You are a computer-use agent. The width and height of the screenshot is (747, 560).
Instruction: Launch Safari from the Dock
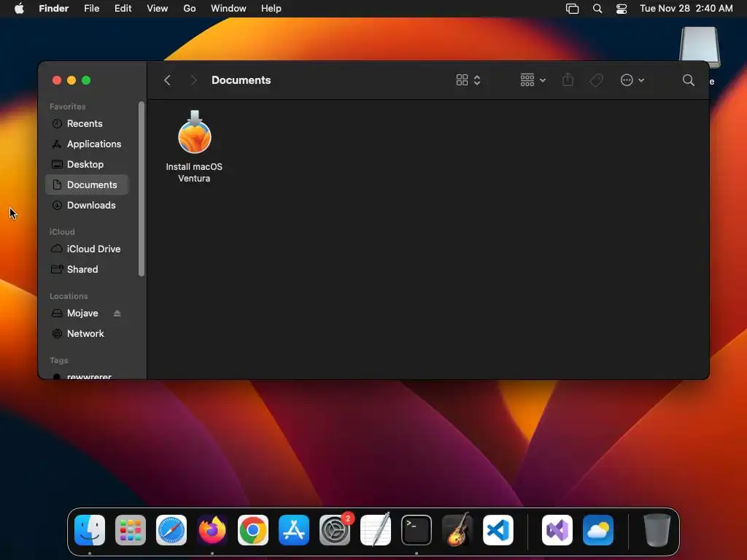(x=171, y=530)
